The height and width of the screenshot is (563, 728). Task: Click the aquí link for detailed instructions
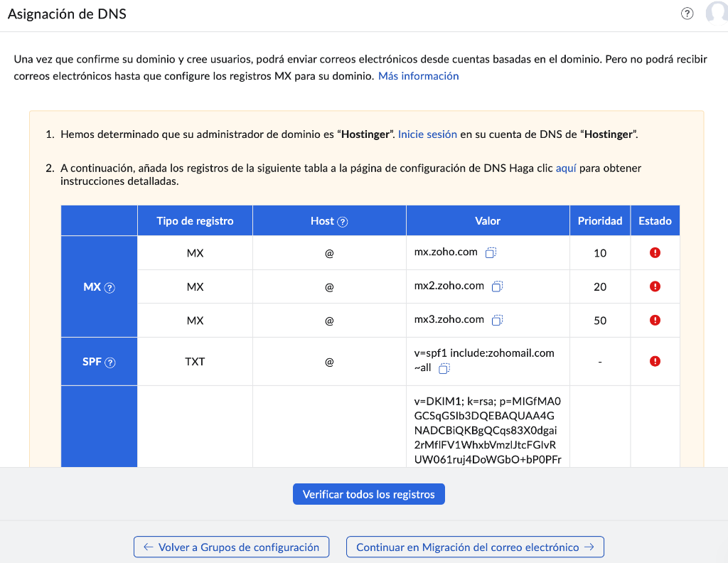click(x=566, y=168)
